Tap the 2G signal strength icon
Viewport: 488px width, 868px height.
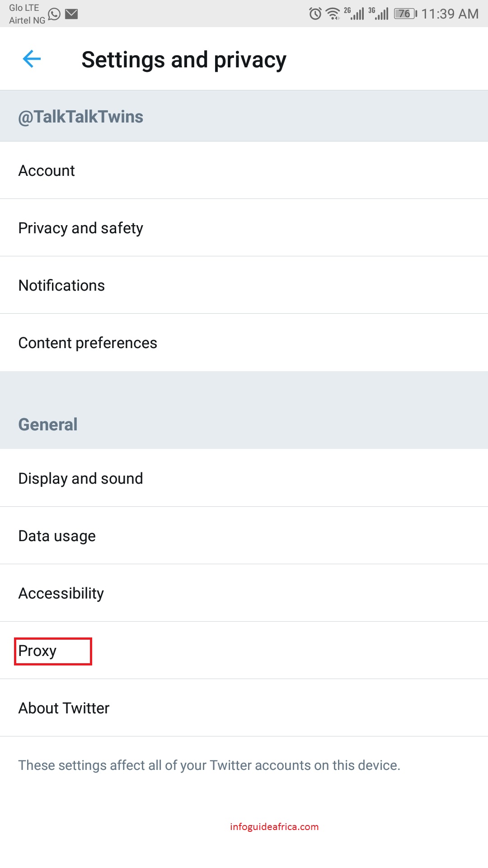(354, 14)
